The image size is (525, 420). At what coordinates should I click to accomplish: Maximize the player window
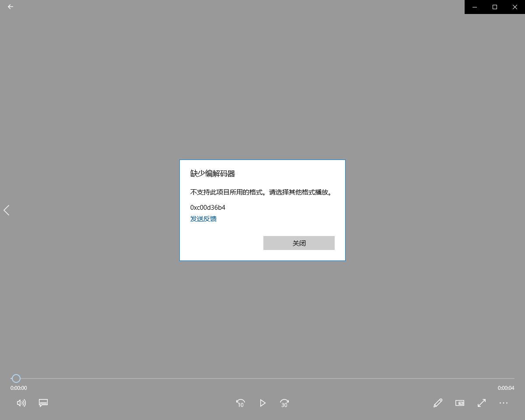tap(495, 7)
